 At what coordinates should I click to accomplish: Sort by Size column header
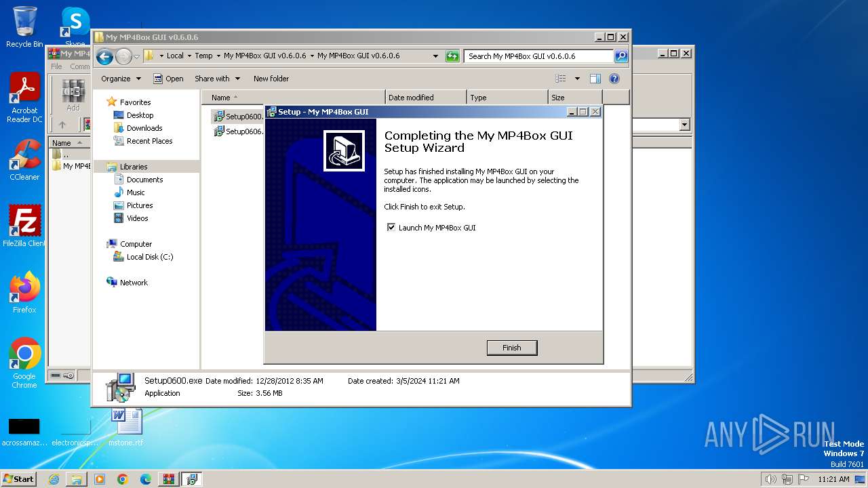(575, 98)
